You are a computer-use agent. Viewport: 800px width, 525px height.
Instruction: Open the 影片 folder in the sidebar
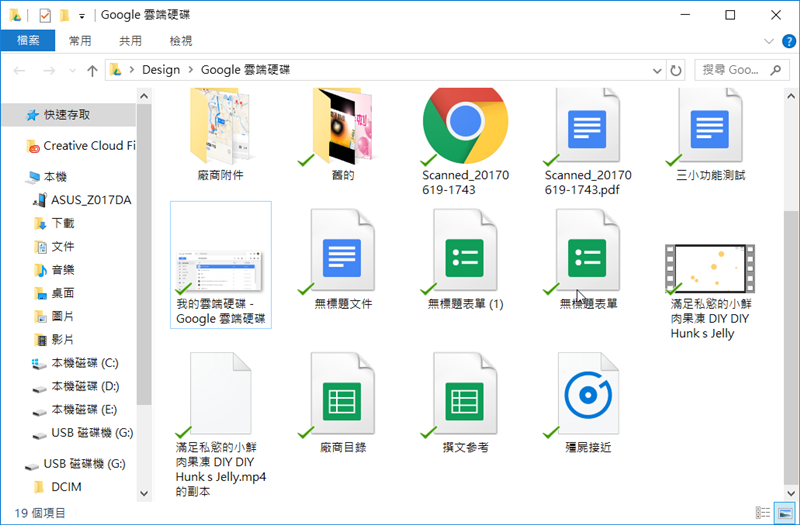(x=55, y=340)
